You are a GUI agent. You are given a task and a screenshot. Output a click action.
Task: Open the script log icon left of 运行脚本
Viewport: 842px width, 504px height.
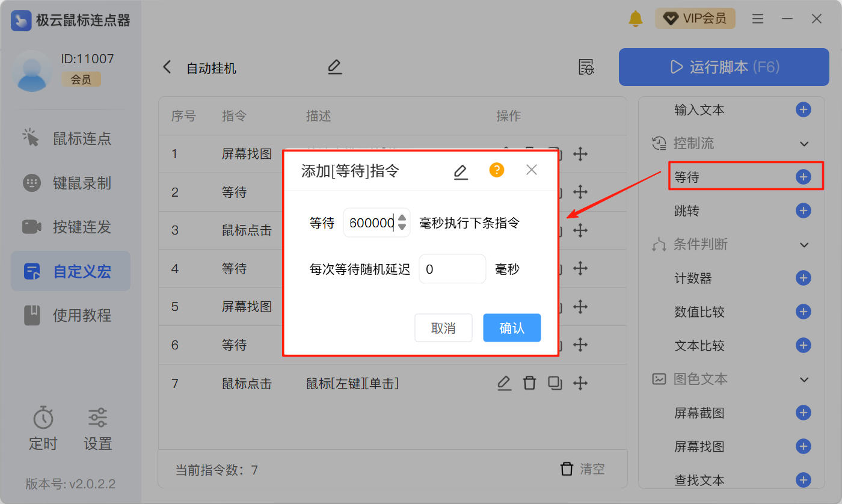click(586, 67)
